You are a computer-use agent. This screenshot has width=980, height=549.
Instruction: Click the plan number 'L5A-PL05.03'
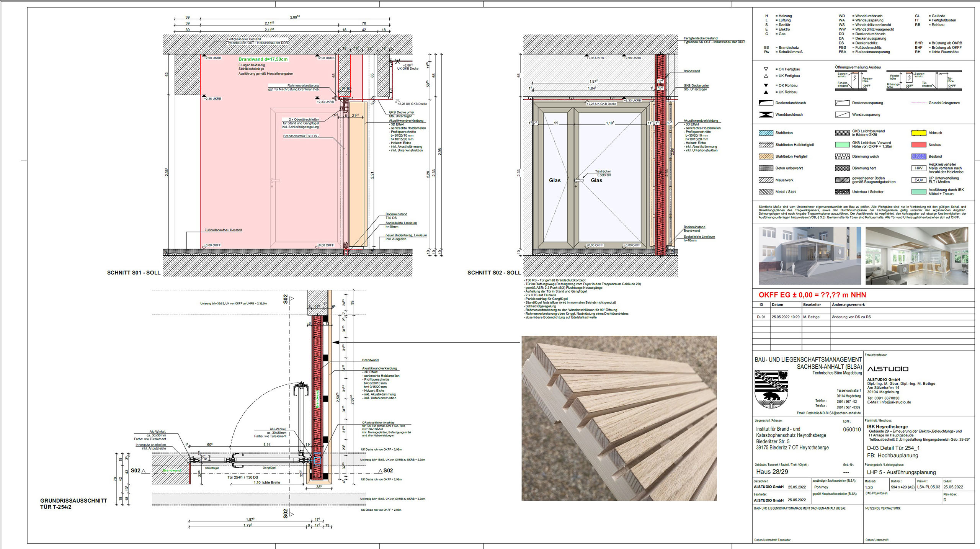tap(929, 487)
